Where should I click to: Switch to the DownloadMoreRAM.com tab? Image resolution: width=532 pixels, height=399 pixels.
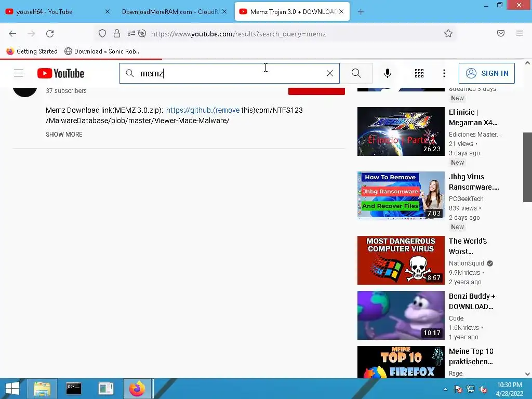click(170, 12)
